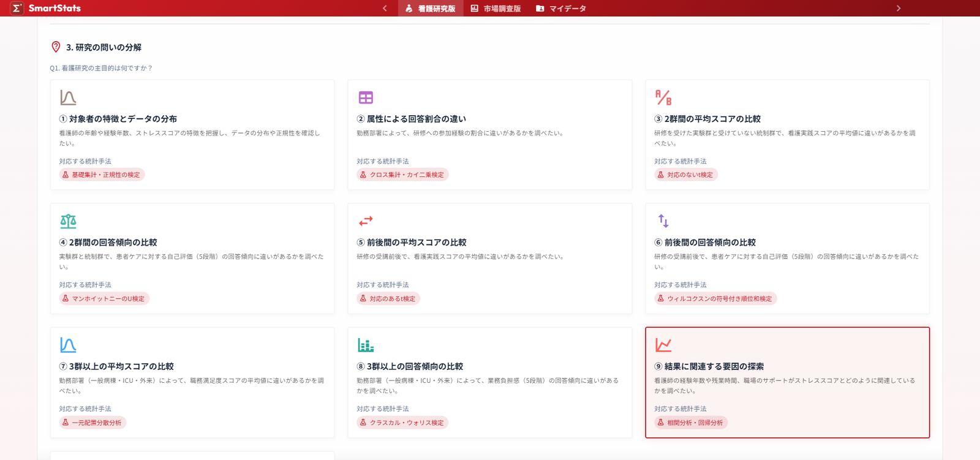Select the card title ④ 2群間の回答傾向の比較

click(x=108, y=243)
